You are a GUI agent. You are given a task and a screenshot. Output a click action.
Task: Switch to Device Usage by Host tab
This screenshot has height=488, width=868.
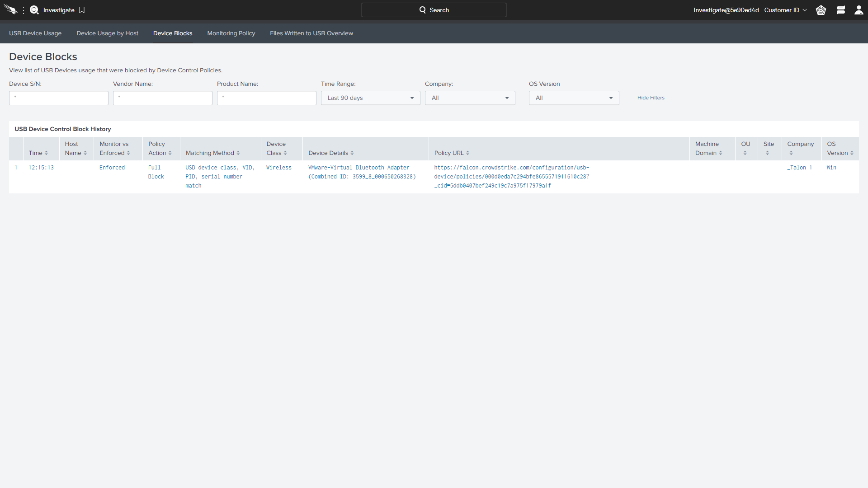107,33
